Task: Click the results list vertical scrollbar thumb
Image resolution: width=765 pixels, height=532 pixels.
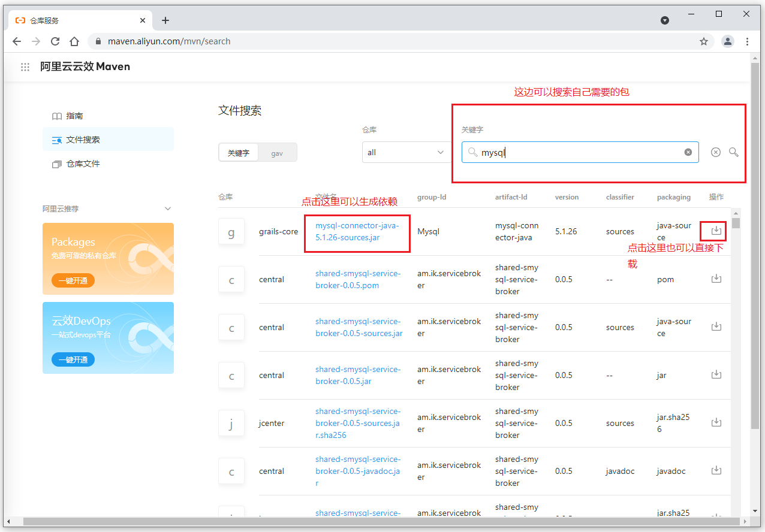Action: click(736, 223)
